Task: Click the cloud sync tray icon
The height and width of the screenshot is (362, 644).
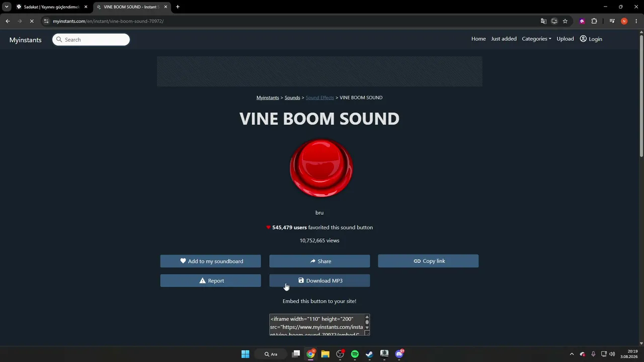Action: point(583,354)
